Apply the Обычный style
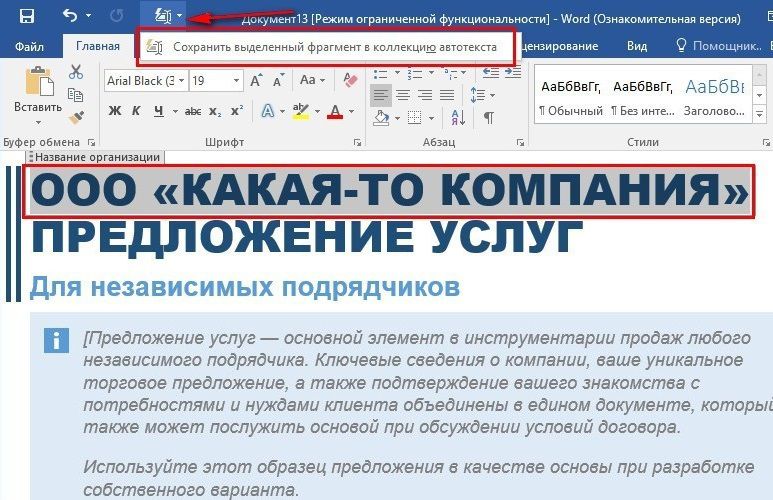773x500 pixels. coord(571,98)
